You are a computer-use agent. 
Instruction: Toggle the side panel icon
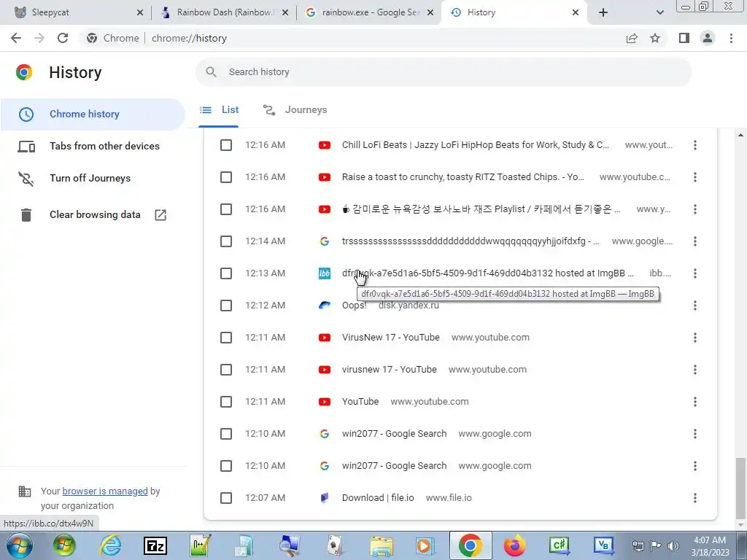click(684, 38)
